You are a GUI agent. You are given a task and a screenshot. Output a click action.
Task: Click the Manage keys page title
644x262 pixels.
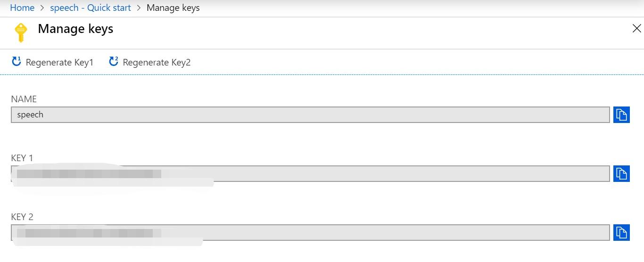(x=75, y=29)
